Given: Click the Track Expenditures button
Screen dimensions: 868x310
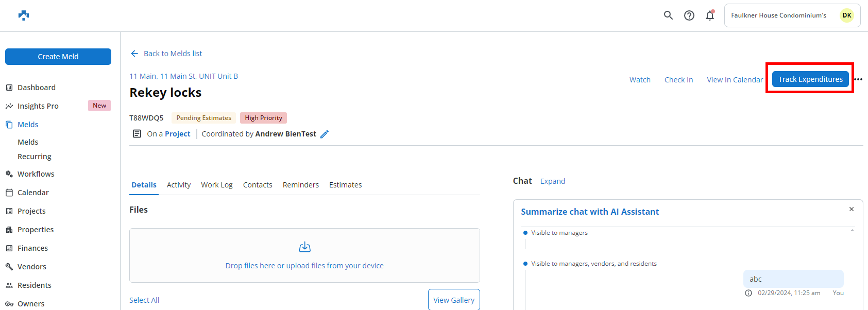Looking at the screenshot, I should (x=810, y=79).
